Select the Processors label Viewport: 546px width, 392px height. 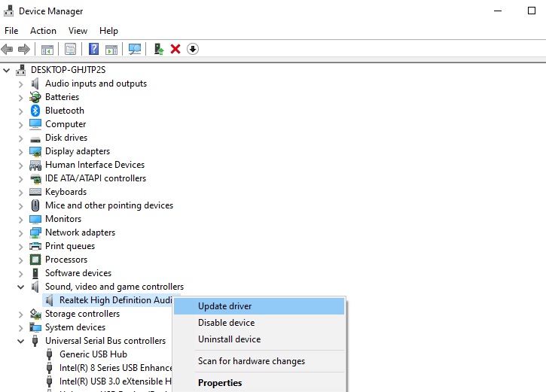(66, 260)
